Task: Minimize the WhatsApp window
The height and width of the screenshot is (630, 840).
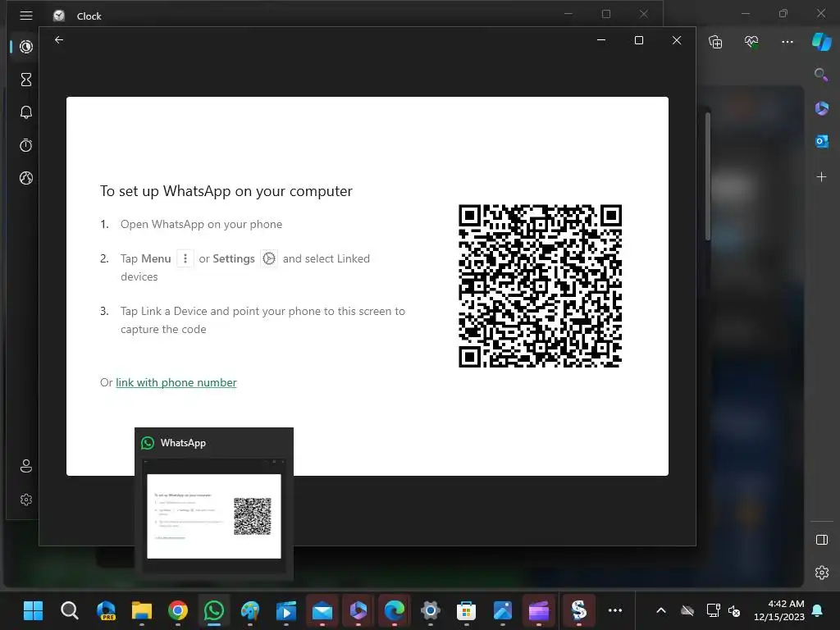Action: coord(601,40)
